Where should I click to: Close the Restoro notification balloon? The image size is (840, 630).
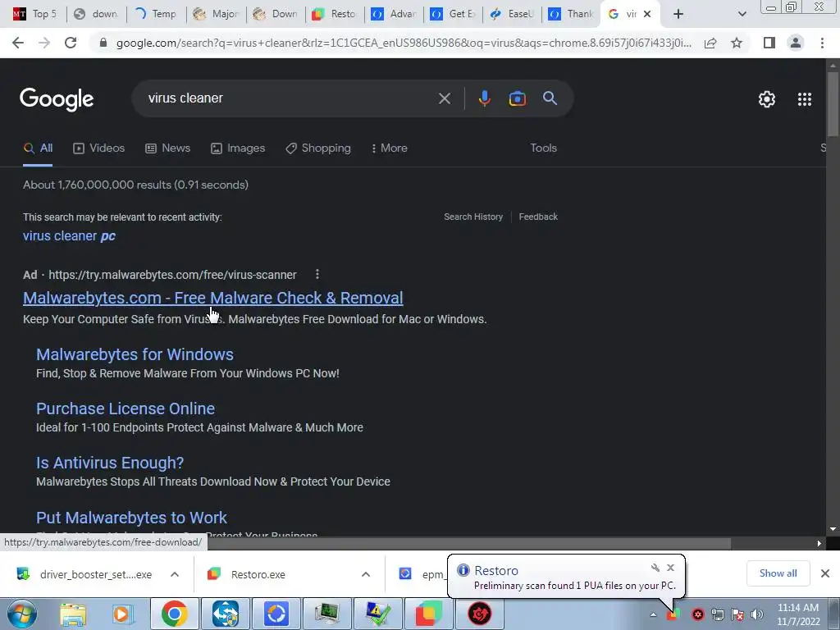point(670,568)
